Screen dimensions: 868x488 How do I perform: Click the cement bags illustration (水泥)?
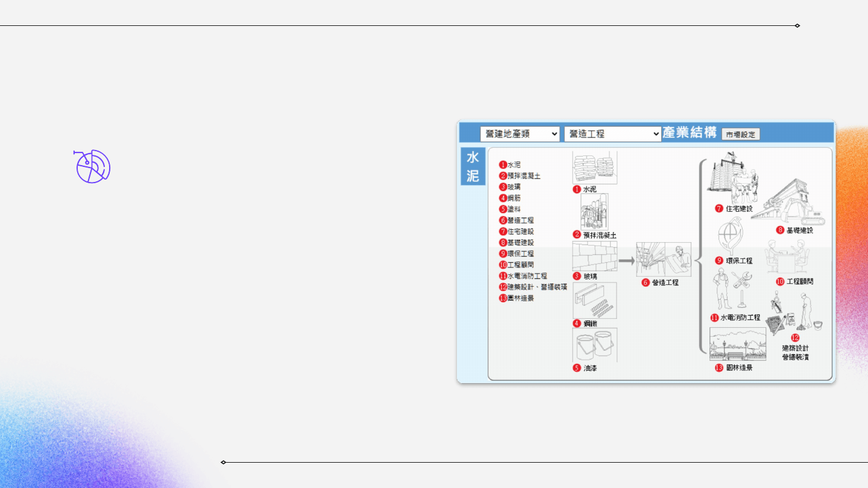point(594,168)
